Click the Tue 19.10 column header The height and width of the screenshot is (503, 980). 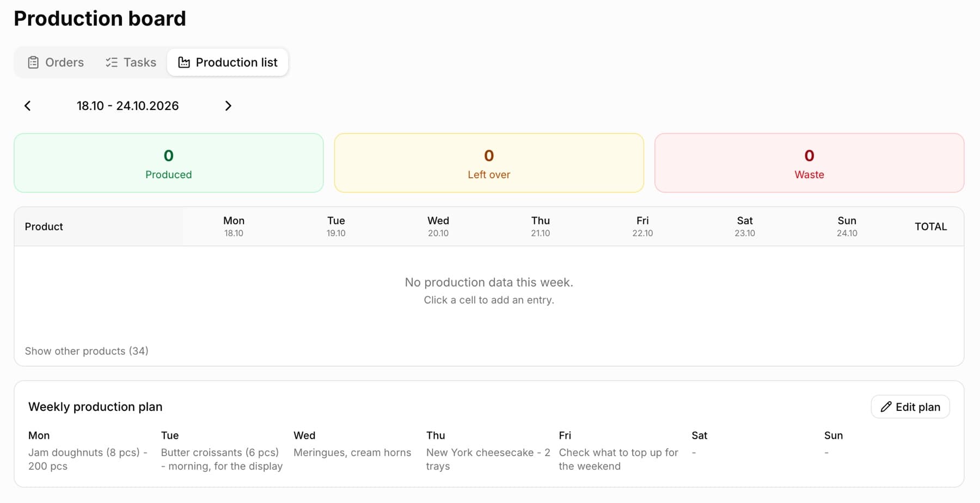pyautogui.click(x=336, y=226)
